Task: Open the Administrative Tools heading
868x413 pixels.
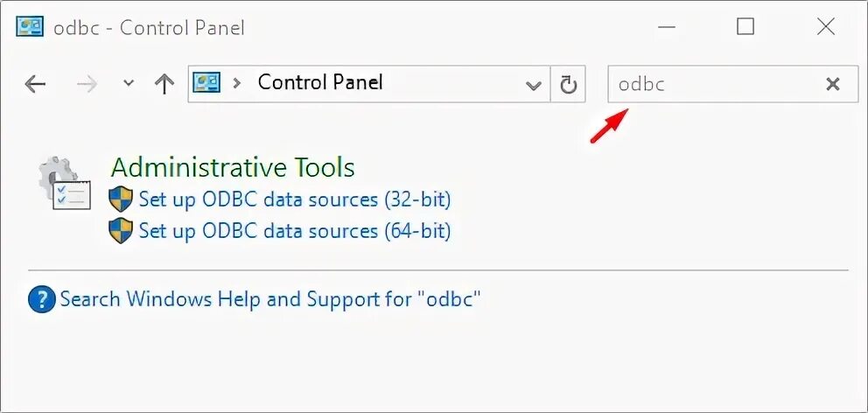Action: pyautogui.click(x=233, y=167)
